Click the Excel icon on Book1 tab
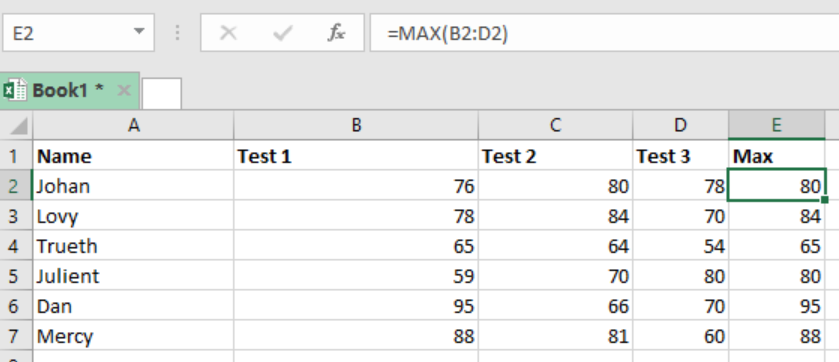This screenshot has width=839, height=362. point(14,90)
